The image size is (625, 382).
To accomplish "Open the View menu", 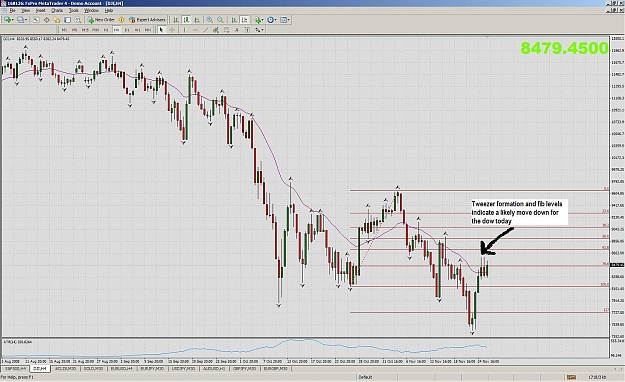I will (26, 10).
